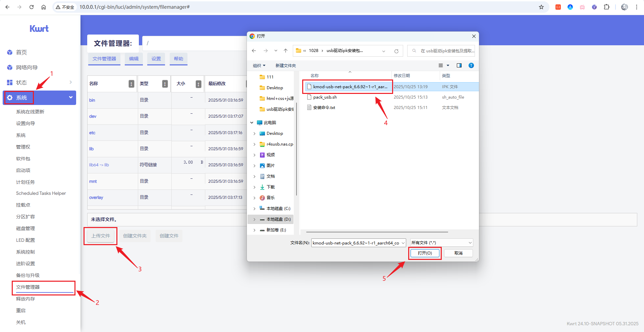Click the 上传文件 button
The image size is (644, 332).
(101, 236)
